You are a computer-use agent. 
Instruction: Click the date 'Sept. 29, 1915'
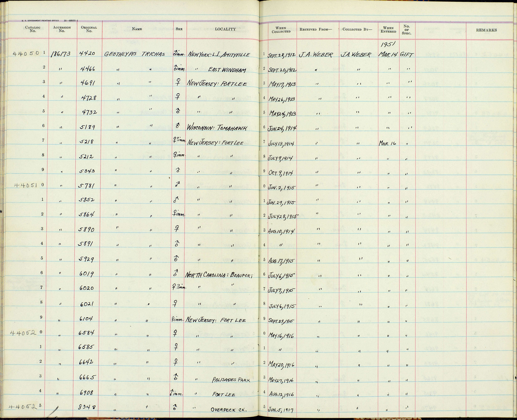tap(281, 321)
